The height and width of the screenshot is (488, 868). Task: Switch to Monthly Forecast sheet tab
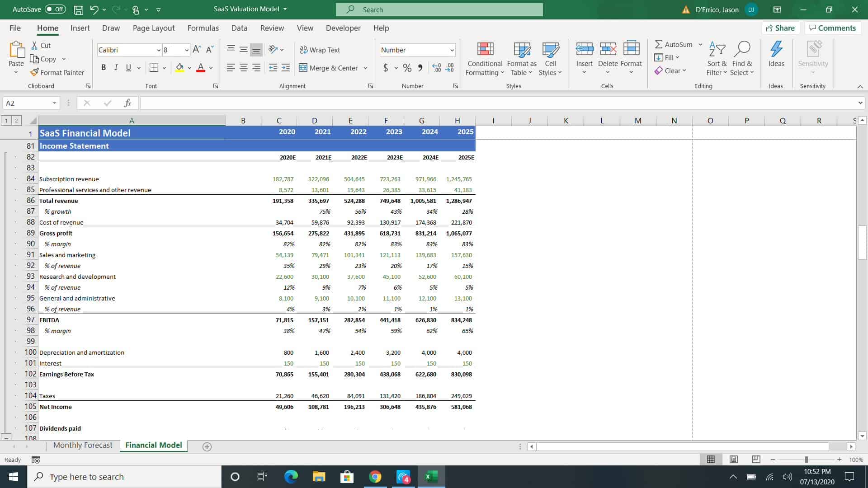click(83, 445)
